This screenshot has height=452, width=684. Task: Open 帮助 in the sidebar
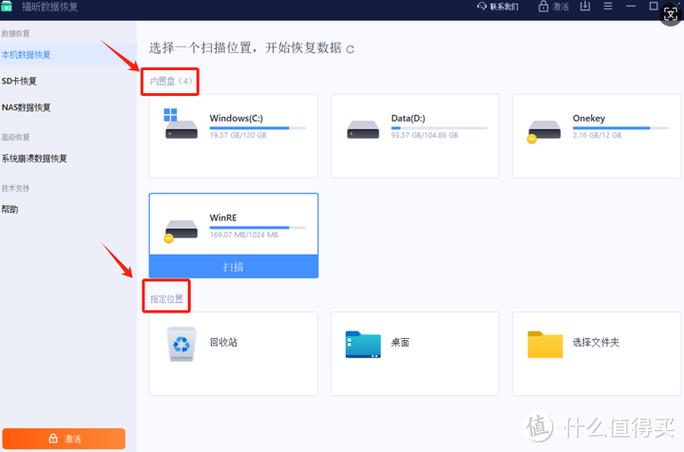(x=10, y=209)
